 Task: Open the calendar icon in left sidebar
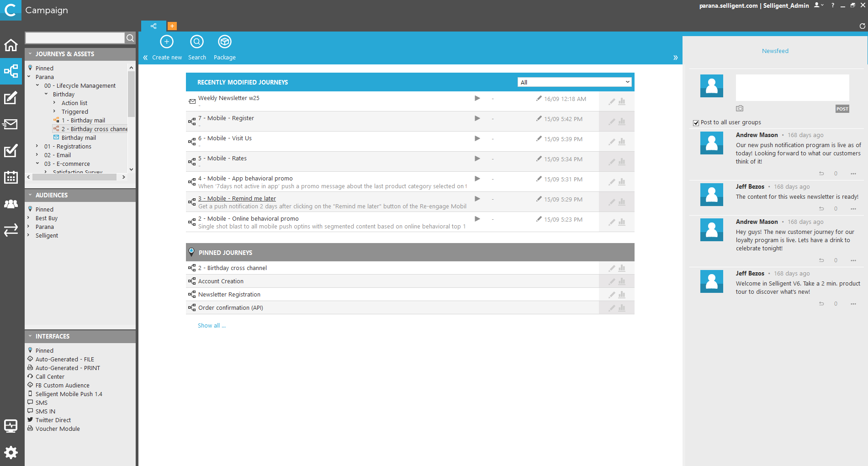pos(11,177)
